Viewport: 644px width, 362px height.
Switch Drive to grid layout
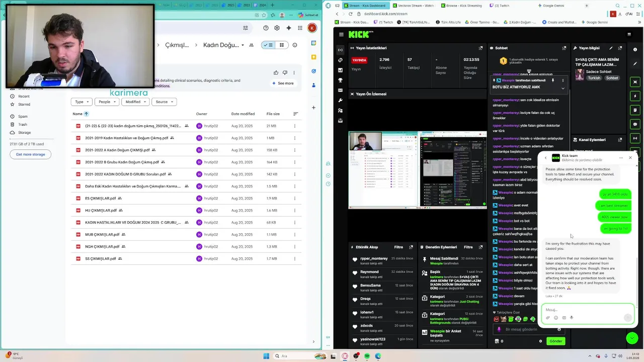282,45
